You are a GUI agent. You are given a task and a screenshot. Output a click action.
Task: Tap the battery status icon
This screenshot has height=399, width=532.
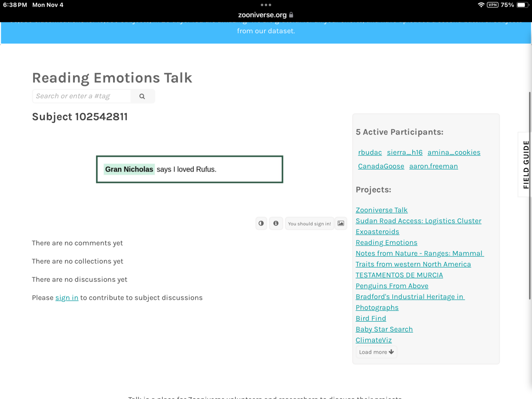[x=522, y=5]
